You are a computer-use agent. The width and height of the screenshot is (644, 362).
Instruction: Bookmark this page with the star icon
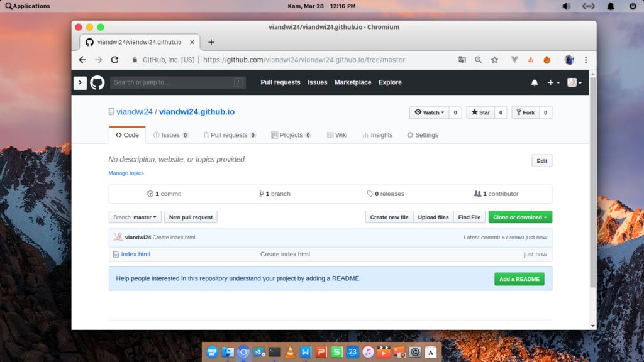(x=494, y=60)
